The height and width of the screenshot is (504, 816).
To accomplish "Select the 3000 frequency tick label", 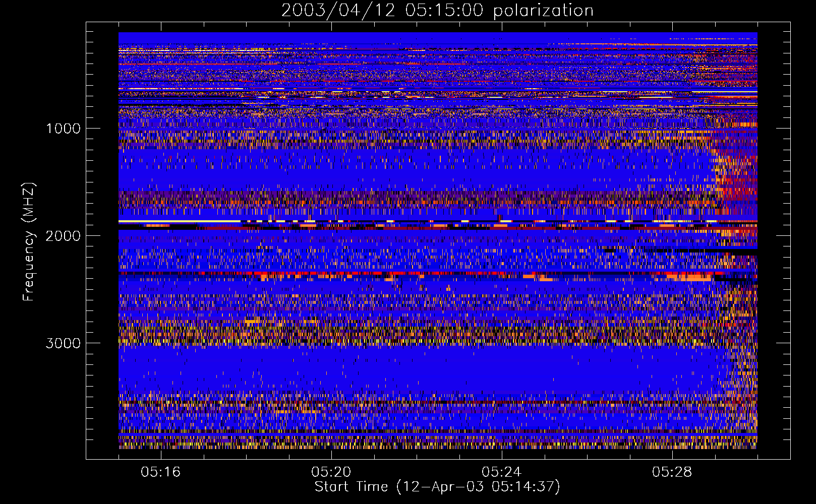I will 64,343.
